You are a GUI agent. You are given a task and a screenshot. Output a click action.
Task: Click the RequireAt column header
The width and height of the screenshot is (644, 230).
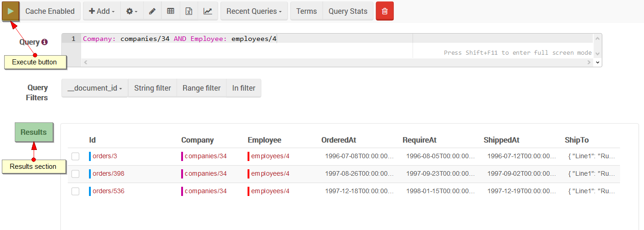pyautogui.click(x=419, y=140)
